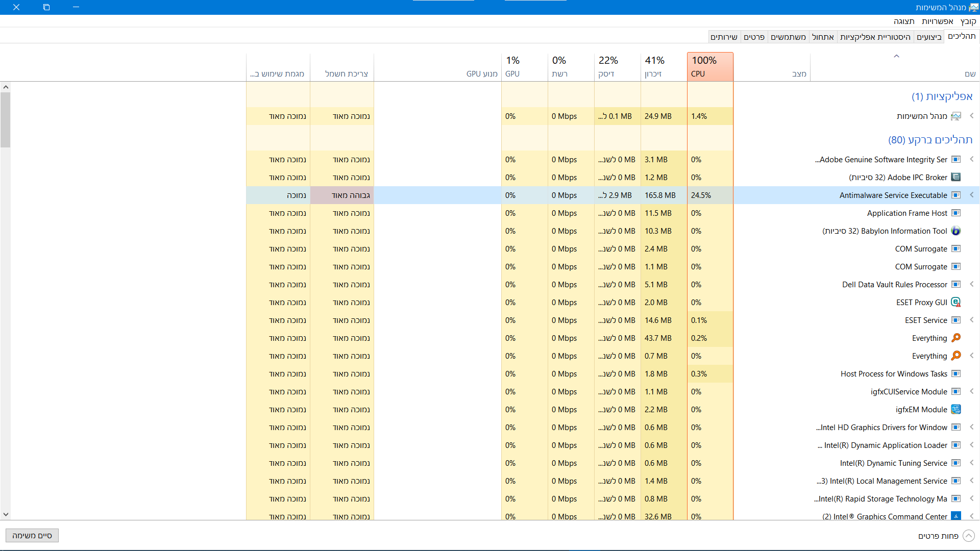Click Intel HD Graphics Drivers process icon
Screen dimensions: 980x551
coord(956,428)
